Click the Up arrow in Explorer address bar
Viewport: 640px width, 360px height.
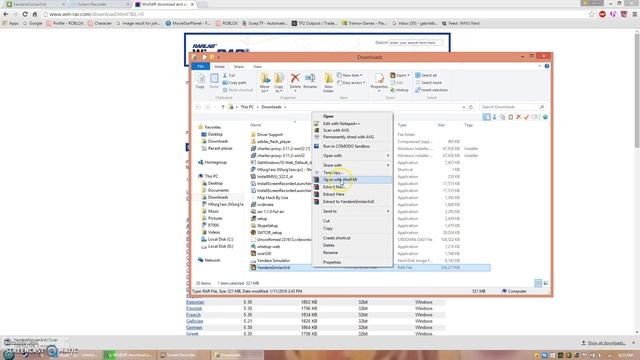[x=223, y=107]
